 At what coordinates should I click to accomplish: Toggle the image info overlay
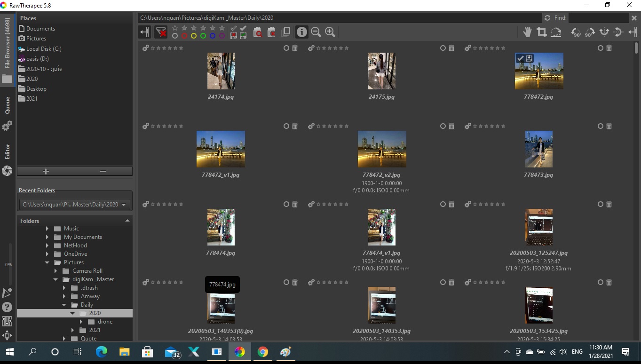(x=301, y=32)
